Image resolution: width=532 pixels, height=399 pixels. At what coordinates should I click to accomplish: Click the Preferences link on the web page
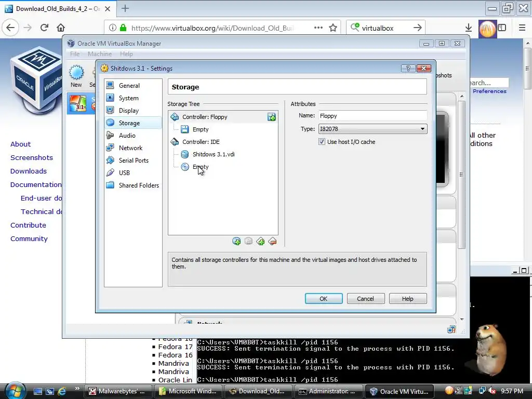489,91
